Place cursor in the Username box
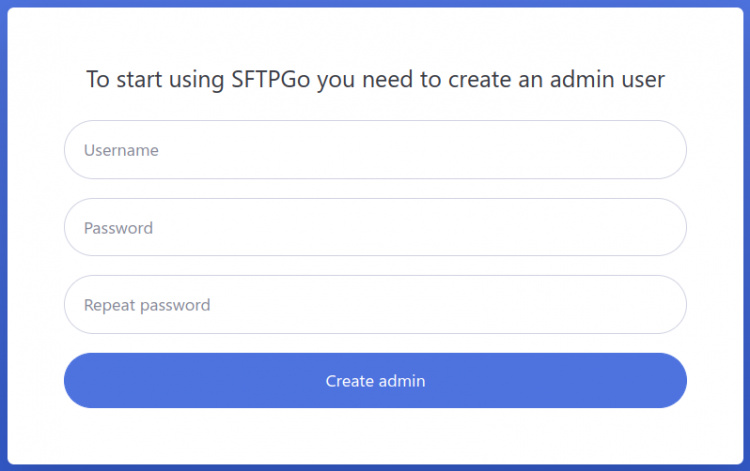The width and height of the screenshot is (750, 471). pos(375,150)
